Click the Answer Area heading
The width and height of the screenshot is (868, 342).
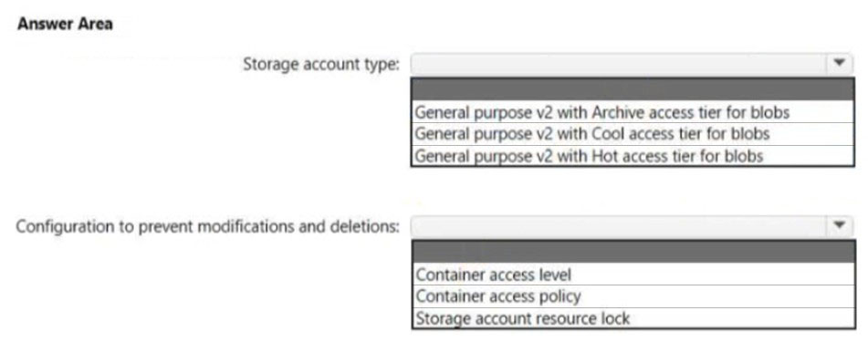[65, 25]
